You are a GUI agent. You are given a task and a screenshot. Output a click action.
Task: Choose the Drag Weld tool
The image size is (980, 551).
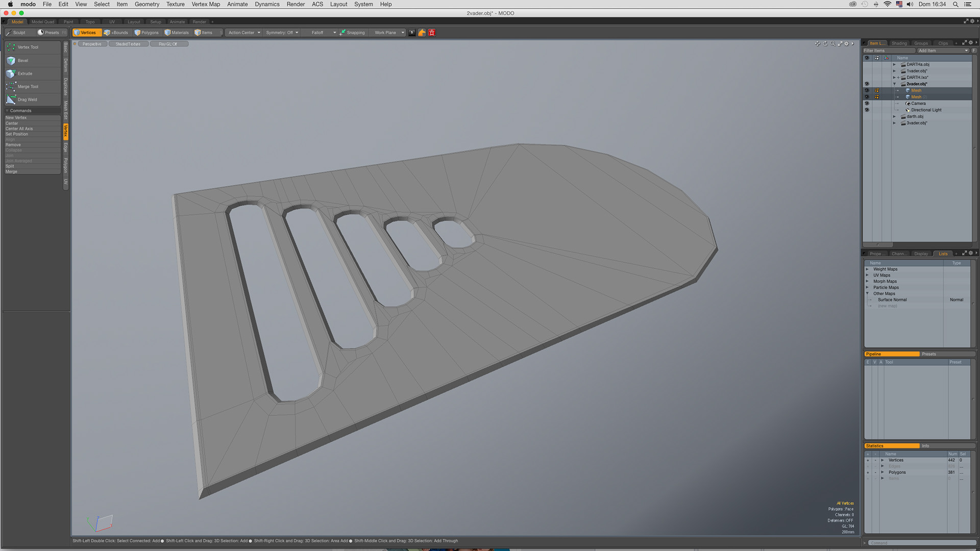pyautogui.click(x=33, y=99)
